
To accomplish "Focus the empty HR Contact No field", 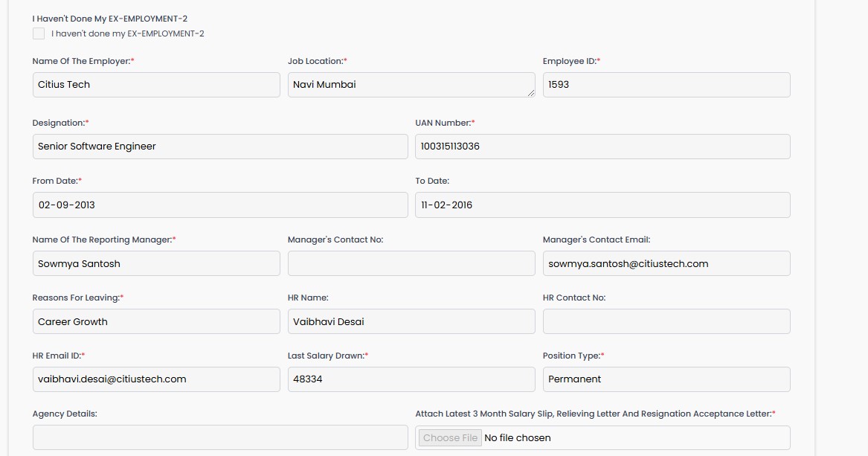I will tap(666, 321).
